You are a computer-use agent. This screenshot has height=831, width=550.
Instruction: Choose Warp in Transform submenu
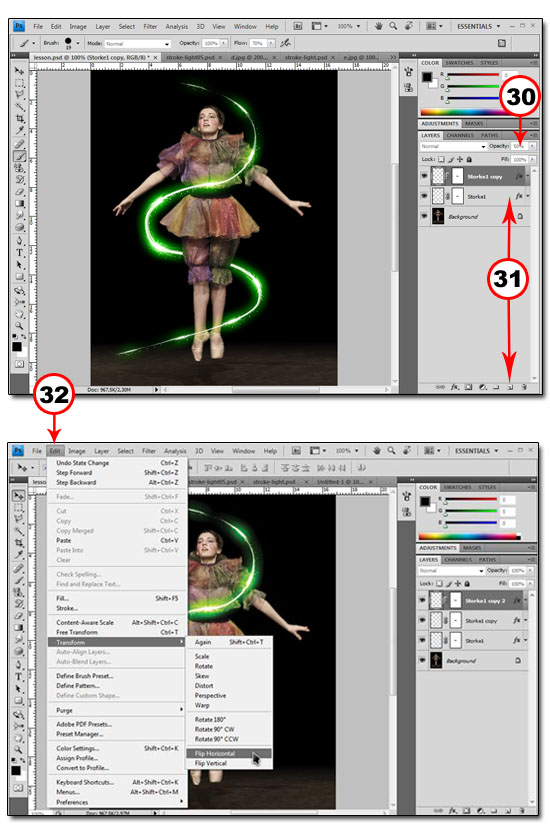229,705
